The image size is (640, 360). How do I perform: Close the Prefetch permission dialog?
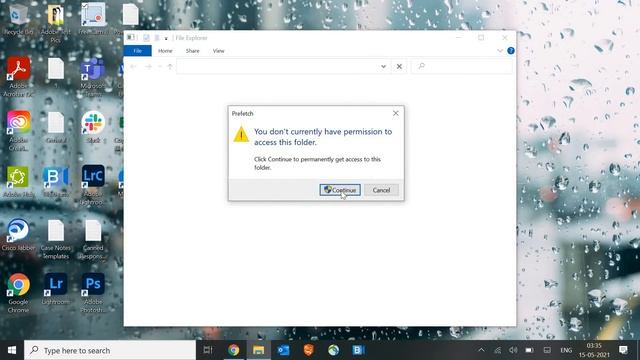pos(396,113)
